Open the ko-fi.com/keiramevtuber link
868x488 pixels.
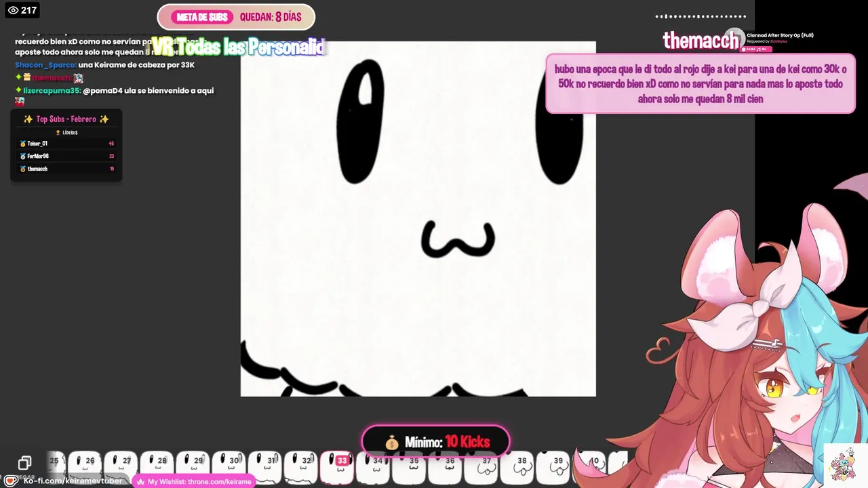(73, 481)
